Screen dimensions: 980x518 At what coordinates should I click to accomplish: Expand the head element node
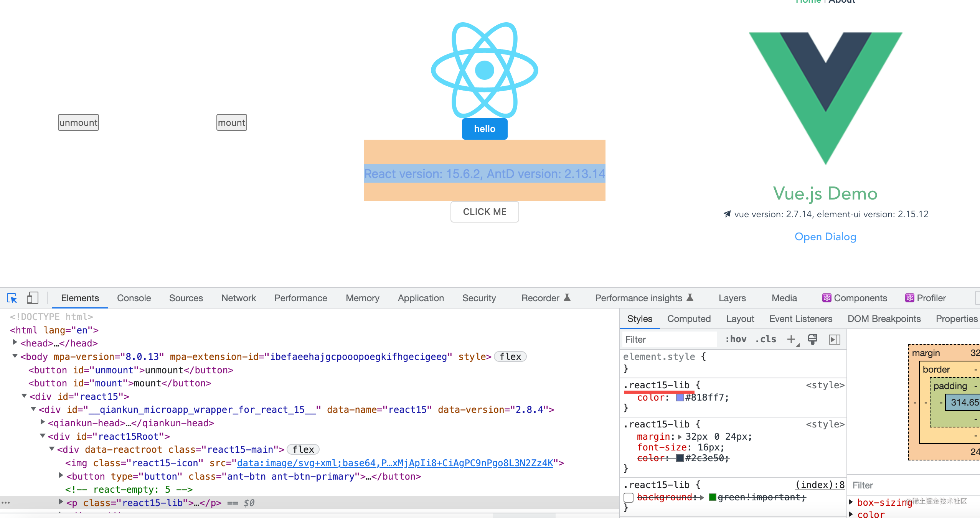click(15, 342)
